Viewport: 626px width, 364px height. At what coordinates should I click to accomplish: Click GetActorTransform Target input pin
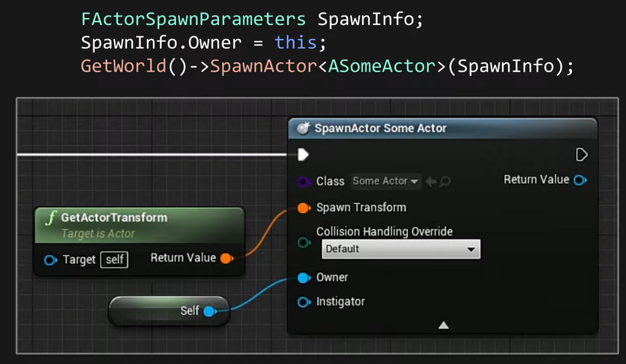(51, 260)
